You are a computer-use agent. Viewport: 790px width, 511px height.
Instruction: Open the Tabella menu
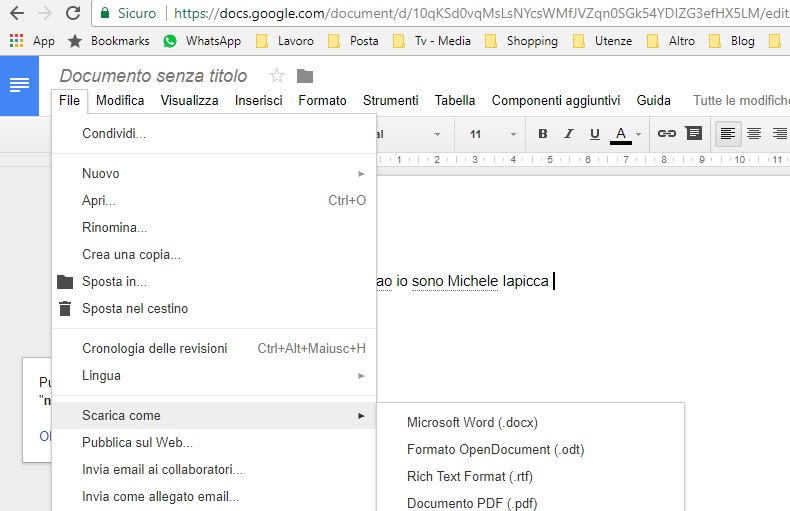tap(455, 100)
